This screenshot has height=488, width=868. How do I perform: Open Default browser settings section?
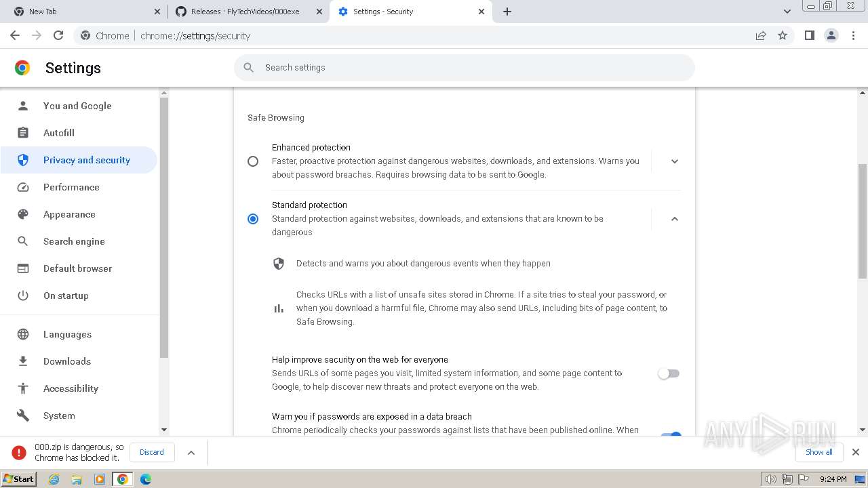pyautogui.click(x=79, y=268)
